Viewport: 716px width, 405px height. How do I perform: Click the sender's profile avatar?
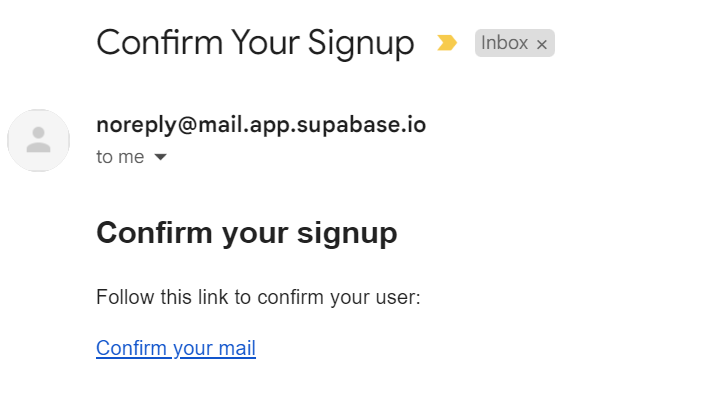(38, 141)
